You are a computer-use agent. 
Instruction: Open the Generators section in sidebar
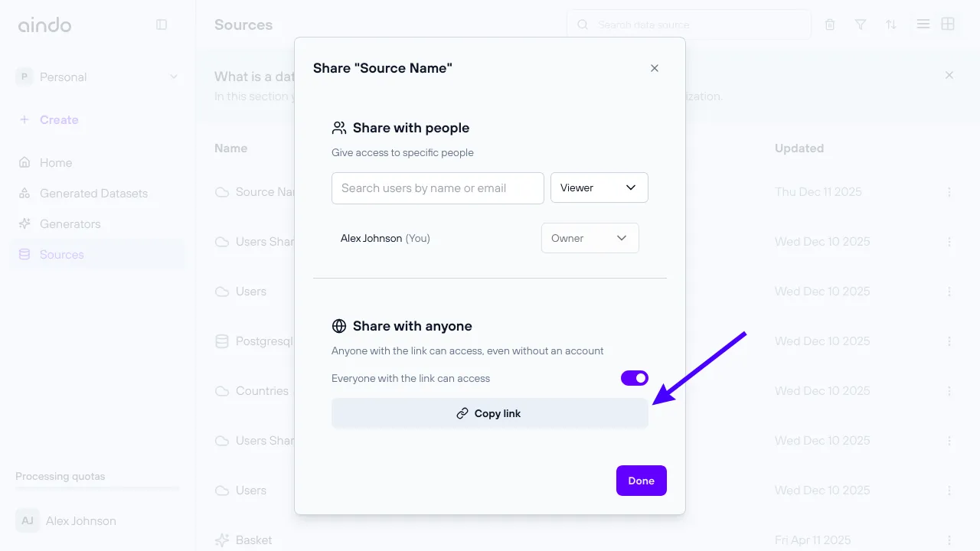70,223
